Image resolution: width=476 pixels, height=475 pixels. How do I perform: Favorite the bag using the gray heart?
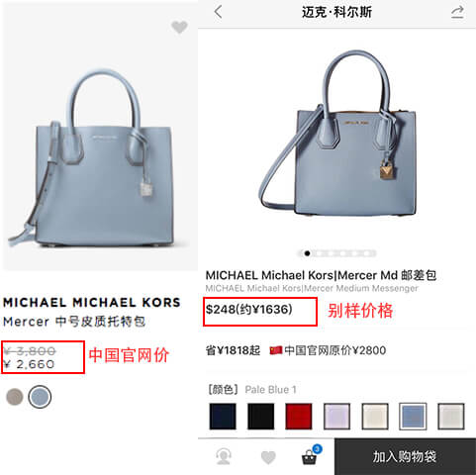[179, 27]
